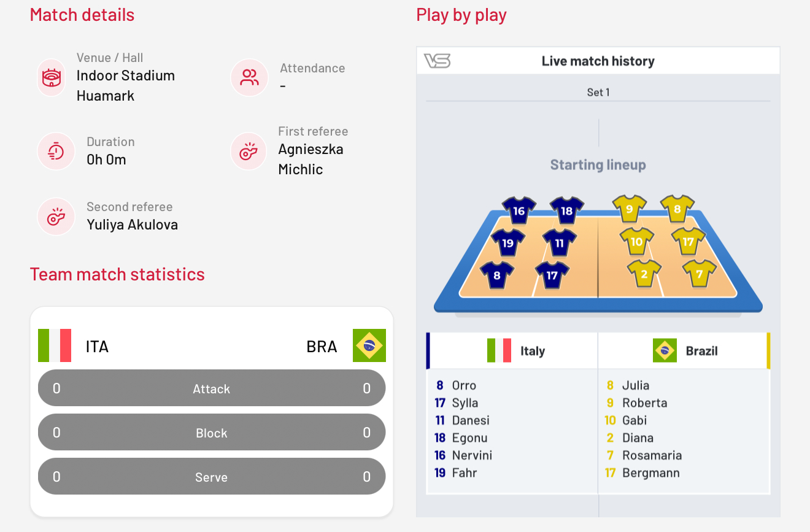The height and width of the screenshot is (532, 810).
Task: Click the attendance people icon
Action: pos(249,77)
